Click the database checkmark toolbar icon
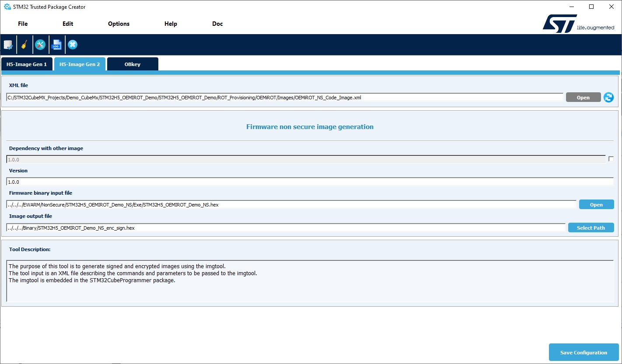The height and width of the screenshot is (364, 622). (8, 45)
